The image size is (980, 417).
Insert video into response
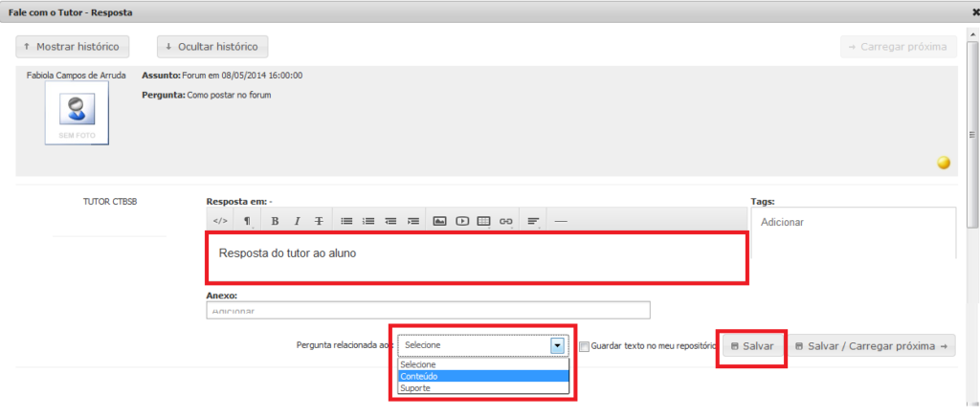click(462, 221)
